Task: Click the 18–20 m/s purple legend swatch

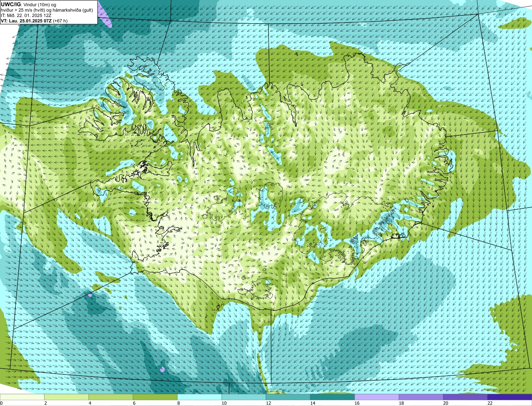Action: [x=421, y=397]
